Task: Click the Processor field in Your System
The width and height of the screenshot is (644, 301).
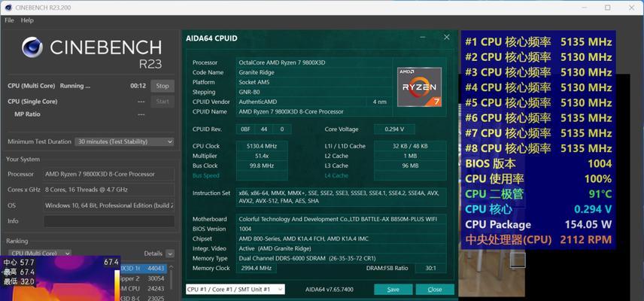Action: pos(109,174)
